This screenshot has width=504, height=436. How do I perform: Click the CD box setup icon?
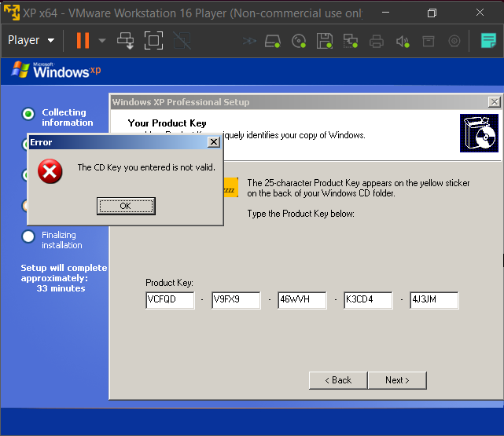[x=479, y=133]
